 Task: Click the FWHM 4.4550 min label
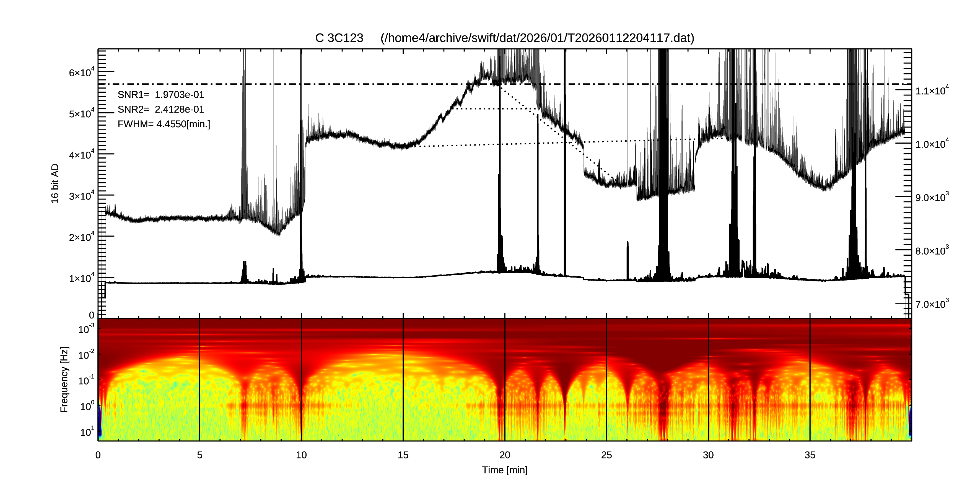point(164,124)
